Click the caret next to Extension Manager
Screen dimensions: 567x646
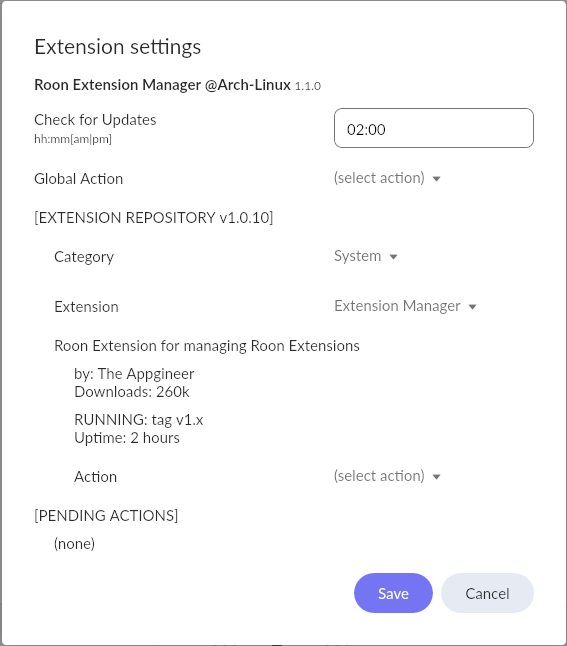point(473,307)
